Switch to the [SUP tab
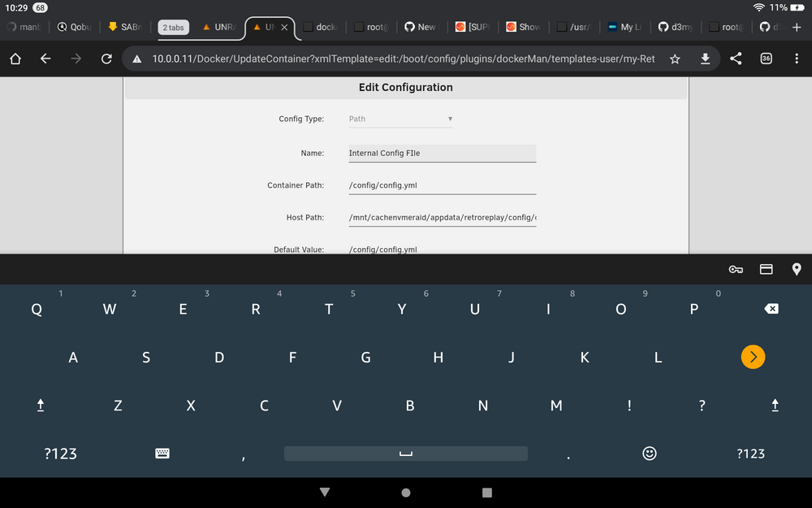812x508 pixels. (472, 27)
